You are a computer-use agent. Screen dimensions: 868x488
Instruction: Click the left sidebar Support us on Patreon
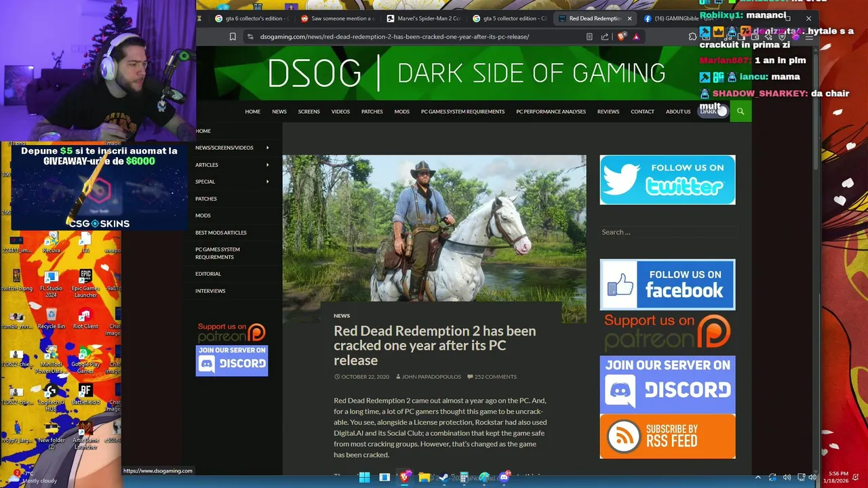231,332
